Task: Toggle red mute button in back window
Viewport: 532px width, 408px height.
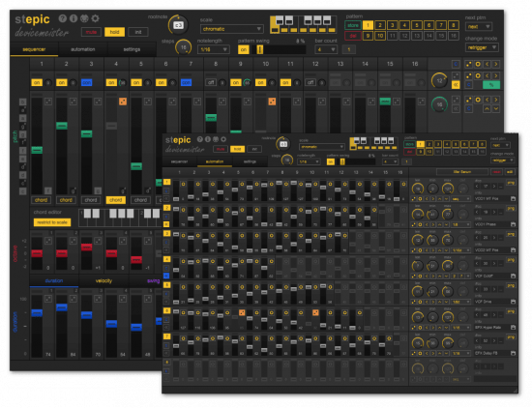Action: (91, 32)
